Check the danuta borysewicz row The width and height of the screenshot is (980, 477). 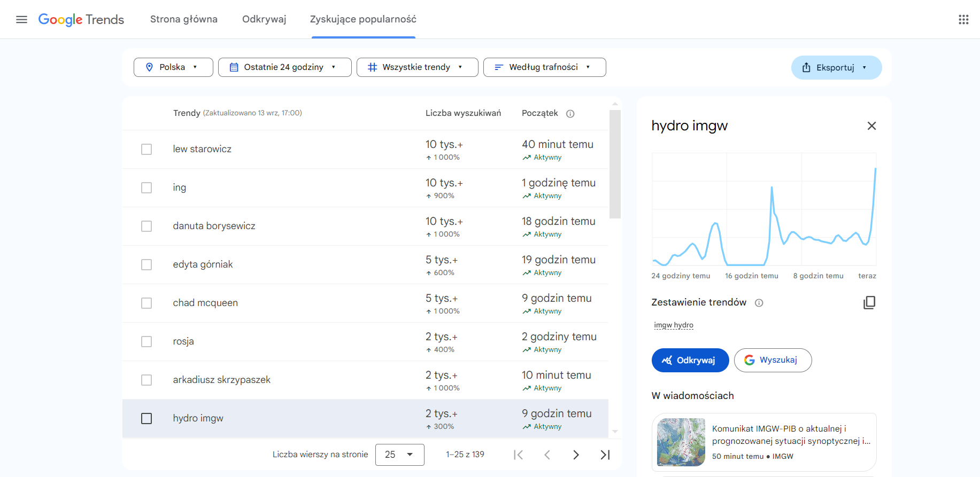[x=146, y=226]
